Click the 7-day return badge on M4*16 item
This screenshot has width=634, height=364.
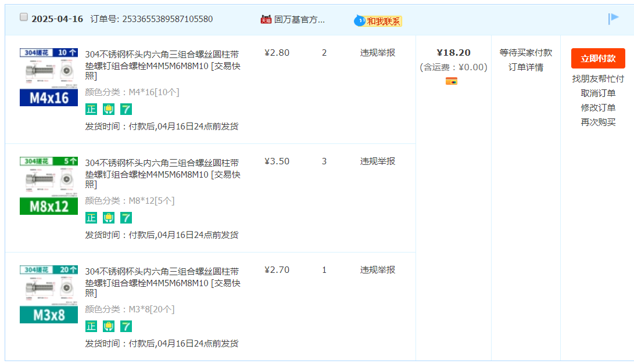click(126, 109)
